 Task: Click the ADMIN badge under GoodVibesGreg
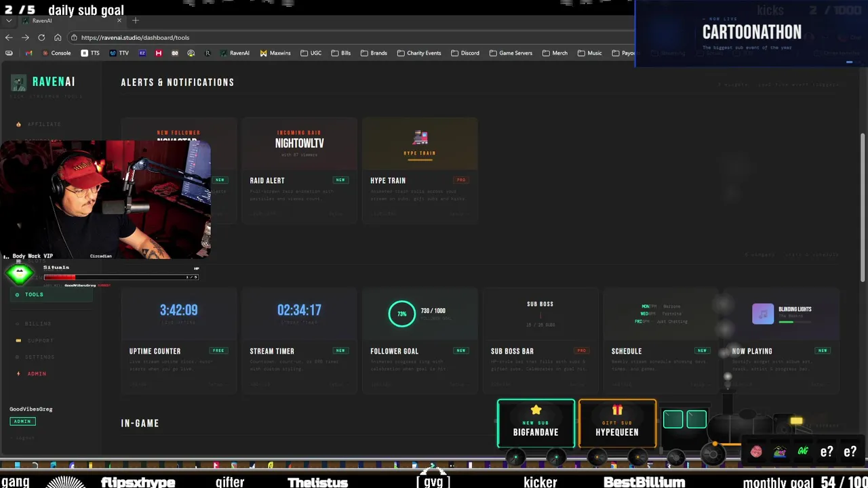point(22,421)
